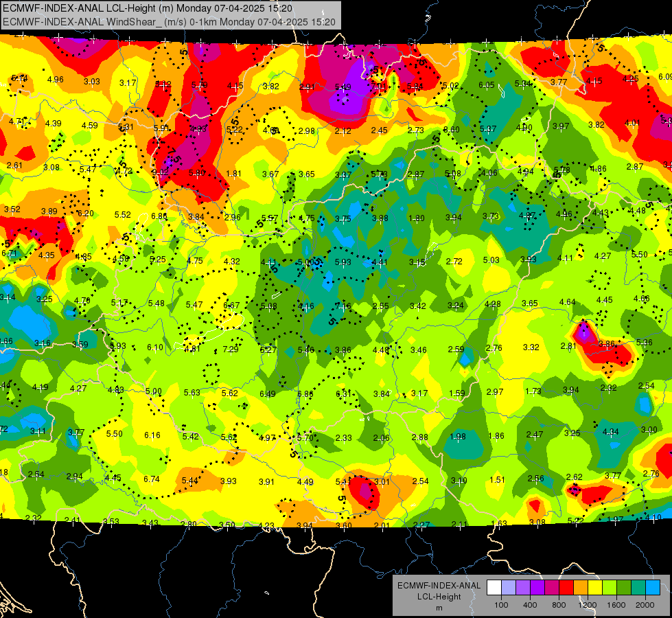Screen dimensions: 672x618
Task: Click the wind shear value 1.80
Action: click(x=417, y=218)
